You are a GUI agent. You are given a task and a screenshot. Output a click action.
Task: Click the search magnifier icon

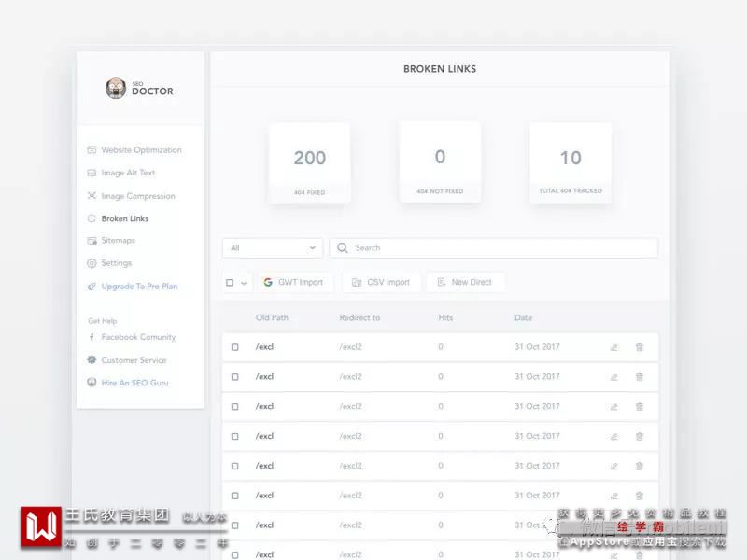tap(342, 247)
